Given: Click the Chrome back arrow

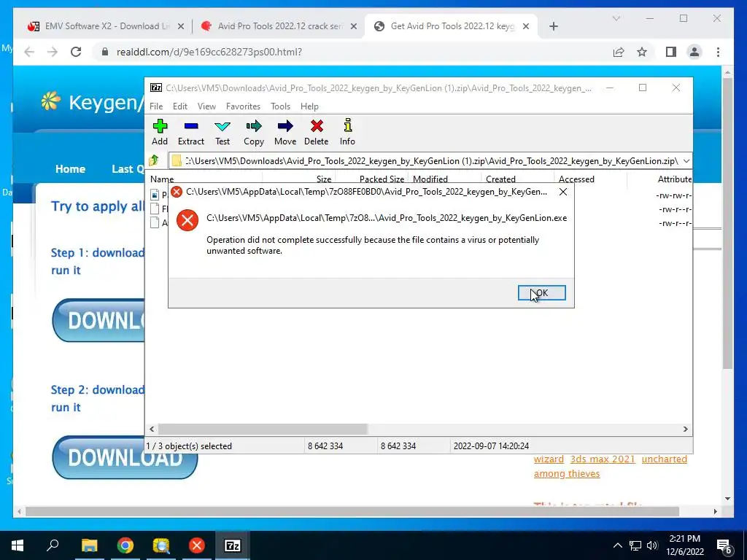Looking at the screenshot, I should tap(29, 52).
